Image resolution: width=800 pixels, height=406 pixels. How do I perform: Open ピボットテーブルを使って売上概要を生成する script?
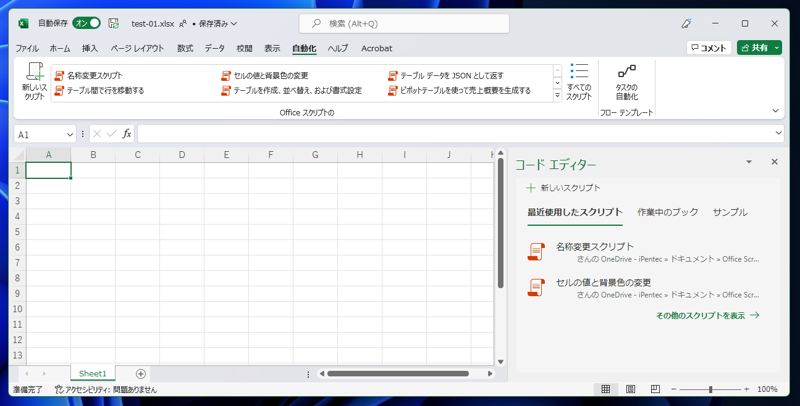[459, 91]
